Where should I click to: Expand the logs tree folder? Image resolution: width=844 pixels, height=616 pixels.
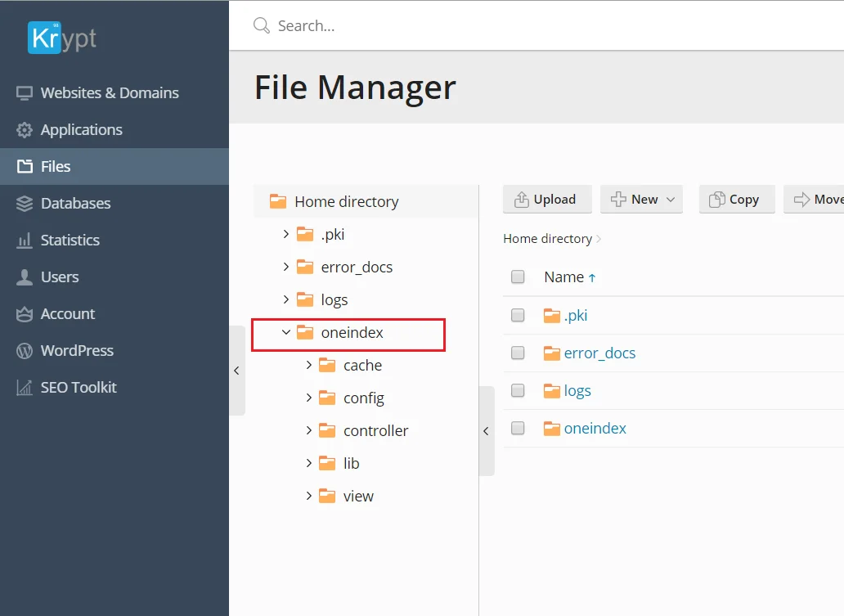[x=286, y=299]
